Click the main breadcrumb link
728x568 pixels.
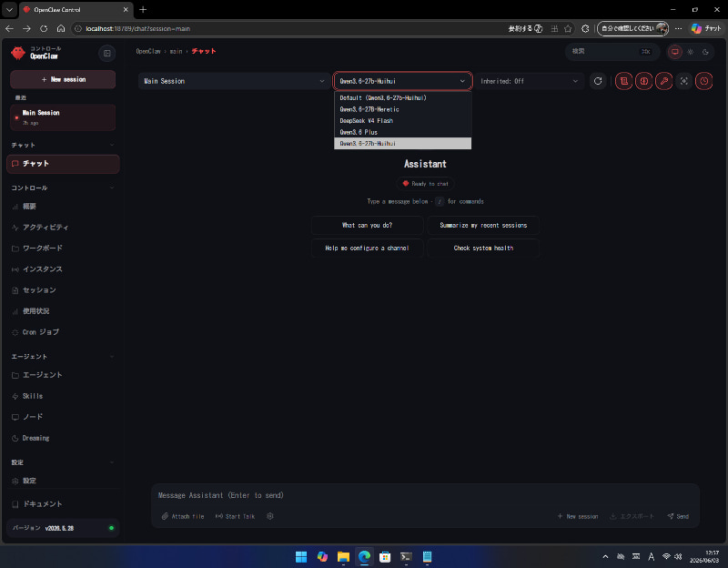(x=176, y=52)
